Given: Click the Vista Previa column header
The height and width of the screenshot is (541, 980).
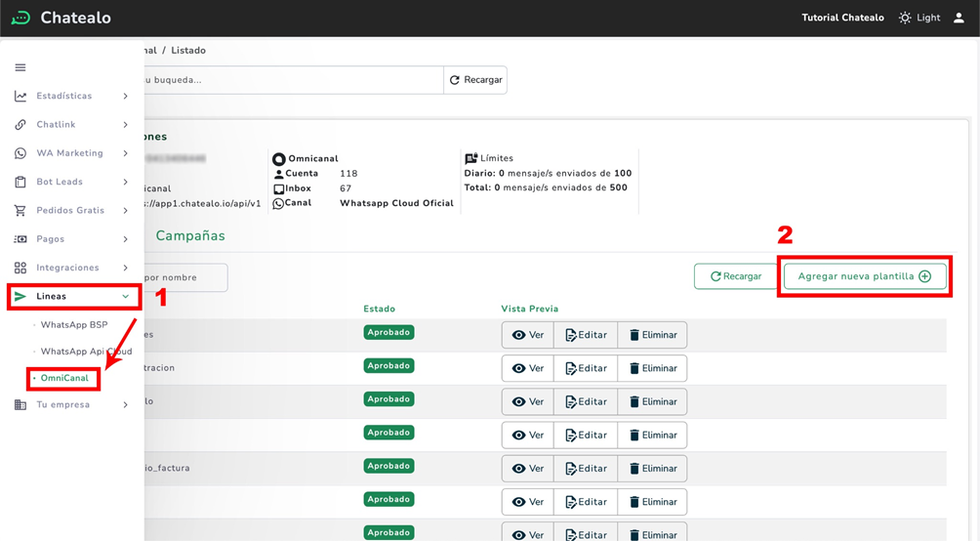Looking at the screenshot, I should 529,309.
